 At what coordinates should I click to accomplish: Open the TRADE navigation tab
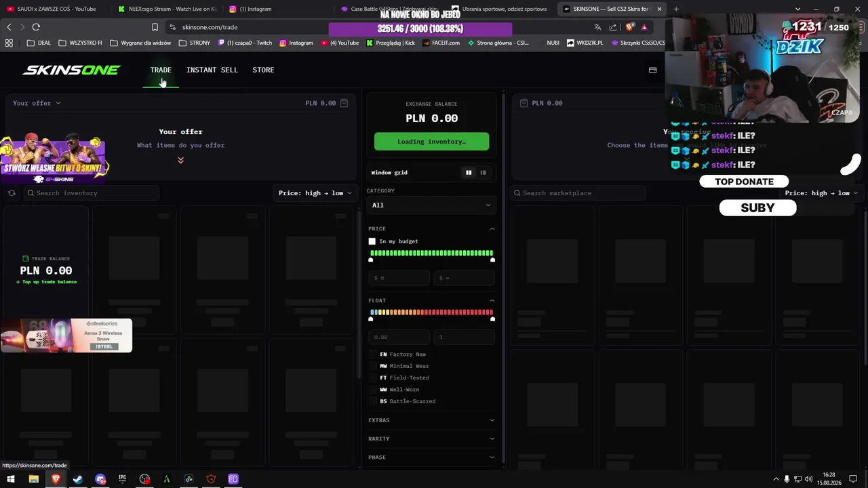pyautogui.click(x=161, y=70)
